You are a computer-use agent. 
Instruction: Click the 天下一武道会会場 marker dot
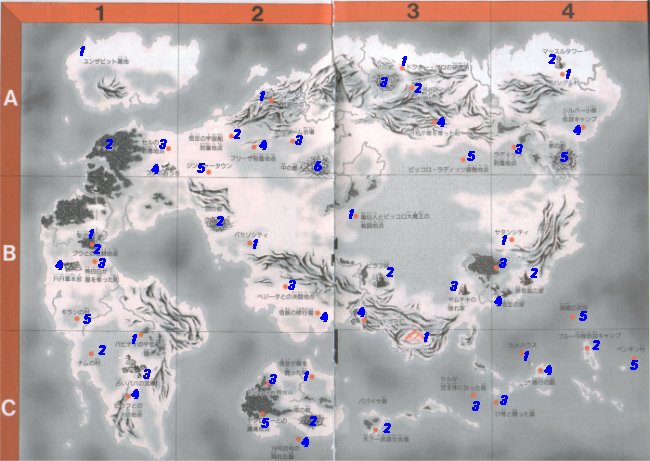pos(376,430)
